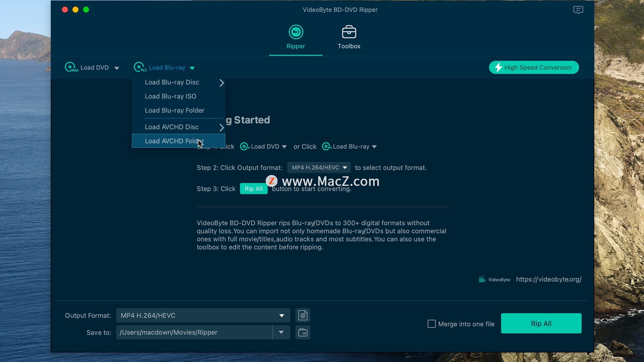The image size is (644, 362).
Task: Click the lightning bolt High Speed Conversion
Action: tap(498, 67)
